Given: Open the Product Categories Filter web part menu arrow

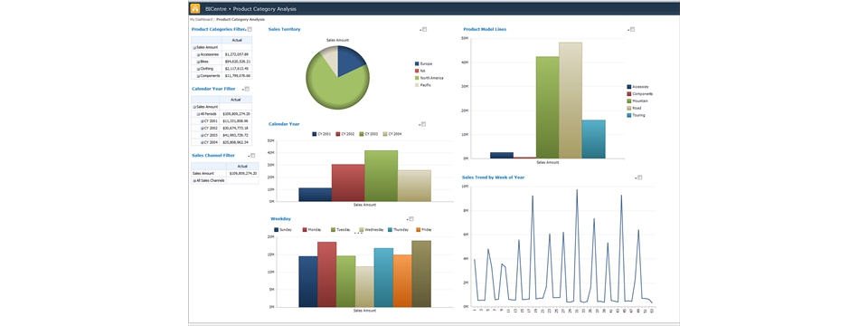Looking at the screenshot, I should 245,30.
